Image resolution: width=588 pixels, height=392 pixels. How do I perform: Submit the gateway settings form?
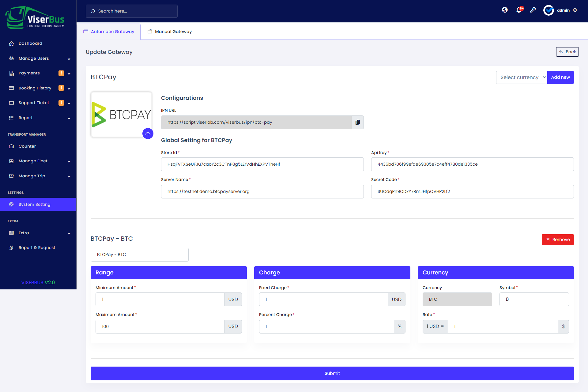(x=332, y=373)
